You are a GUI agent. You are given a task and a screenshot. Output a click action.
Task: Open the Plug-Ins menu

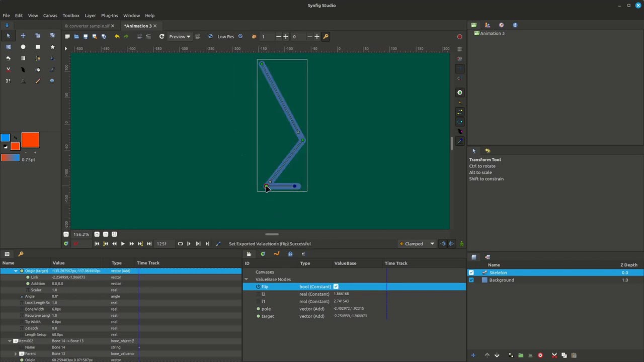click(109, 15)
